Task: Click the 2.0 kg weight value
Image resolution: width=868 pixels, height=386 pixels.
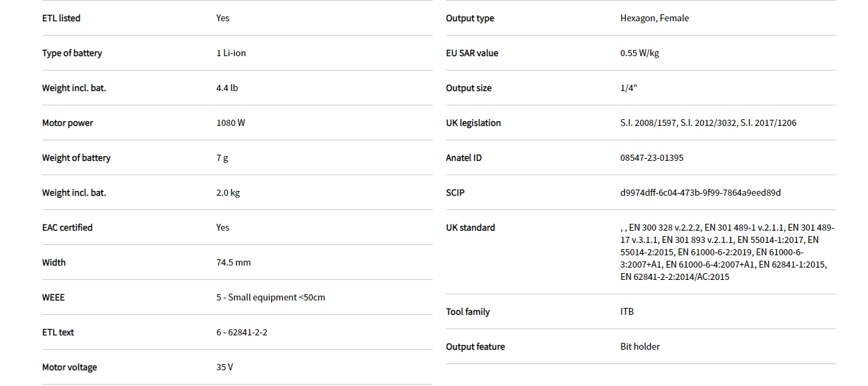Action: pyautogui.click(x=228, y=193)
